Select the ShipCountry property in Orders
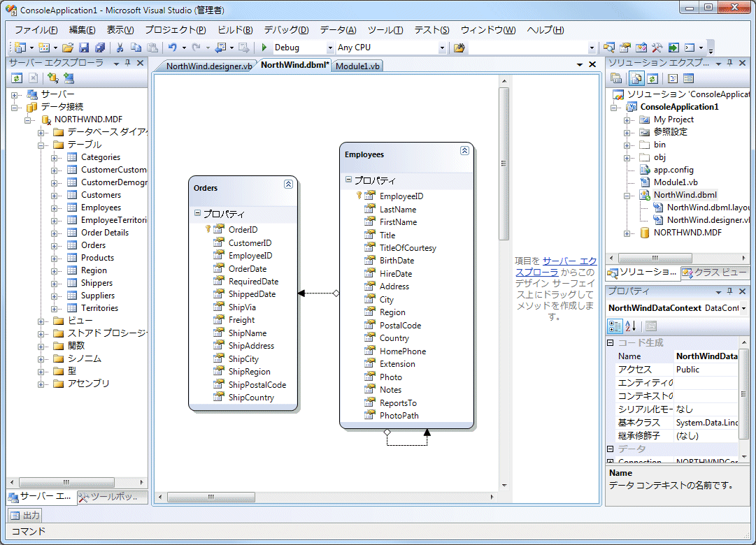756x545 pixels. coord(251,398)
